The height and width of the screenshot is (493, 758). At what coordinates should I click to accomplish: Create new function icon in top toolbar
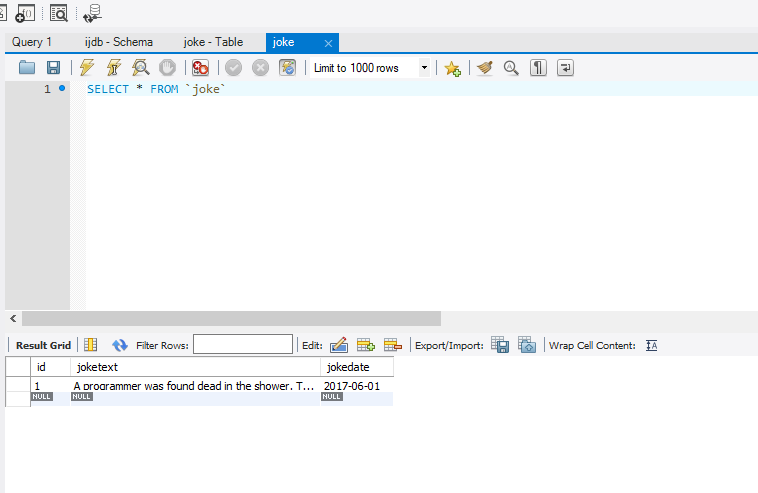tap(25, 13)
